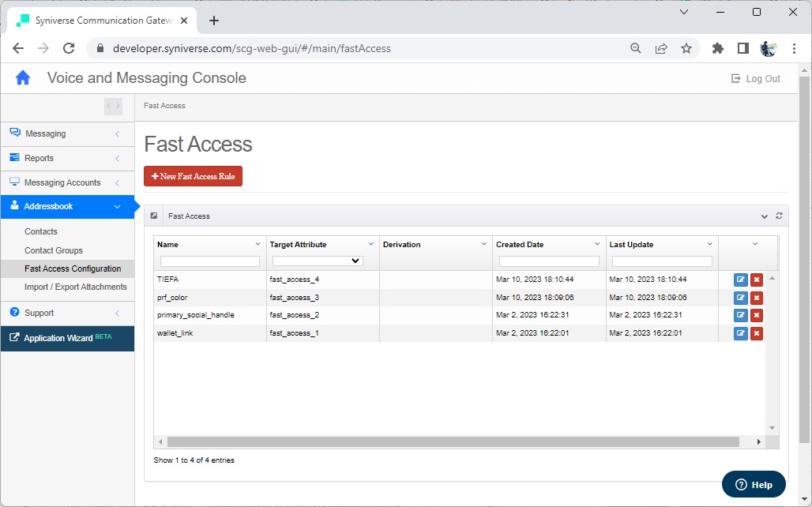Click New Fast Access Rule button
Screen dimensions: 812x507
tap(194, 176)
